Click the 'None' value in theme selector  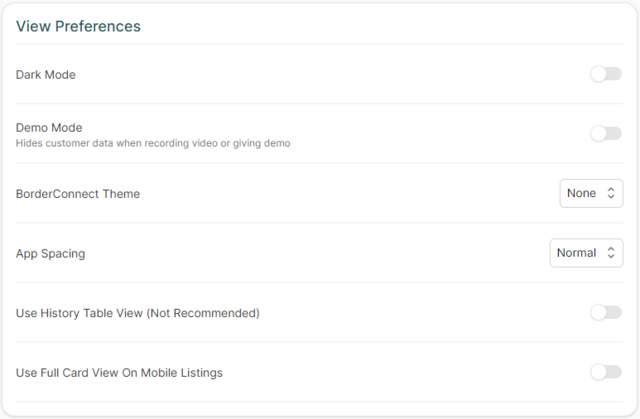click(x=581, y=193)
